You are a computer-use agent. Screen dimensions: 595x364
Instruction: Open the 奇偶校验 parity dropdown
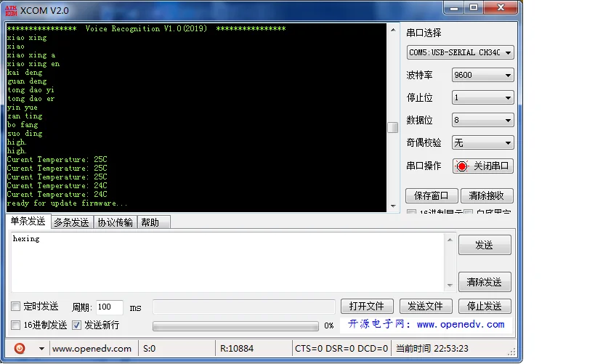[x=482, y=143]
